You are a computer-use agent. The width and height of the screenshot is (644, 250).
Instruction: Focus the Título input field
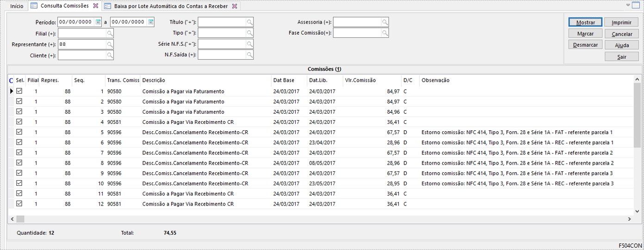click(x=222, y=22)
